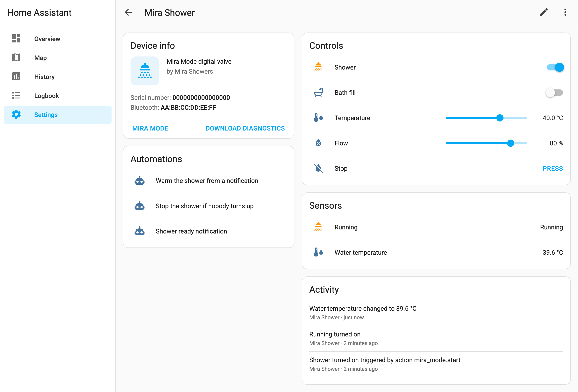Click DOWNLOAD DIAGNOSTICS button
The height and width of the screenshot is (392, 578).
[x=245, y=128]
